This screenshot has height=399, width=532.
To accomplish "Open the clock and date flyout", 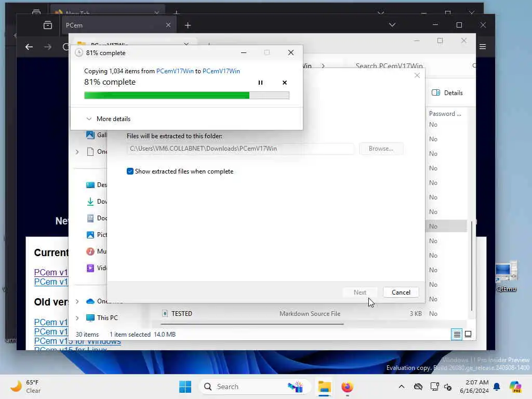I will (x=474, y=387).
